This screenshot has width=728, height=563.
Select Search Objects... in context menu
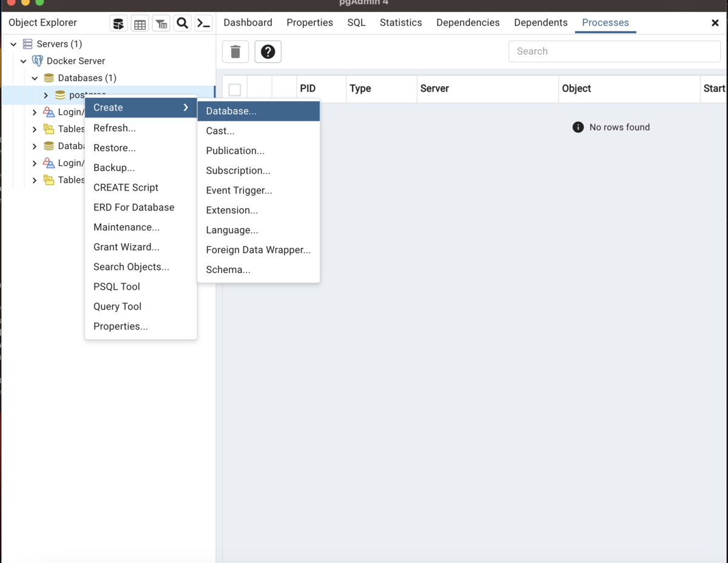pyautogui.click(x=141, y=266)
